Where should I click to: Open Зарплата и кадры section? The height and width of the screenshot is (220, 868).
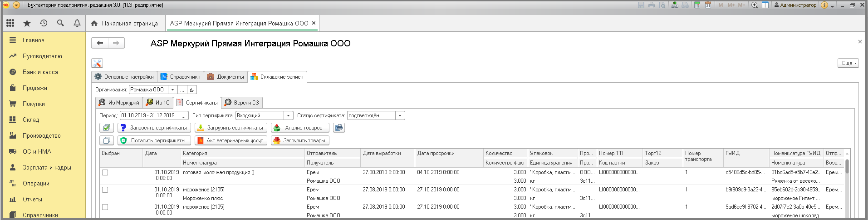pyautogui.click(x=44, y=167)
